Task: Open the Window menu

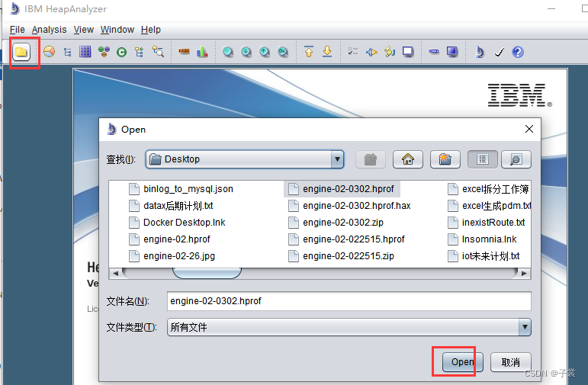Action: coord(117,30)
